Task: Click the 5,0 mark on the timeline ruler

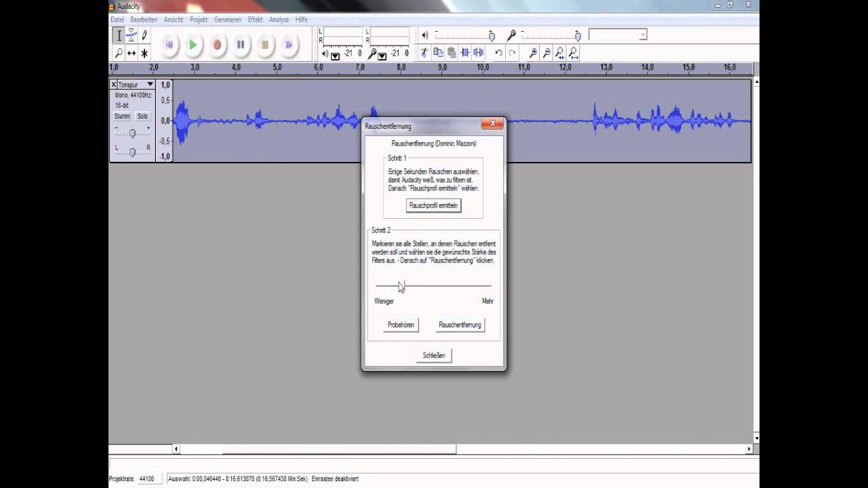Action: [x=277, y=68]
